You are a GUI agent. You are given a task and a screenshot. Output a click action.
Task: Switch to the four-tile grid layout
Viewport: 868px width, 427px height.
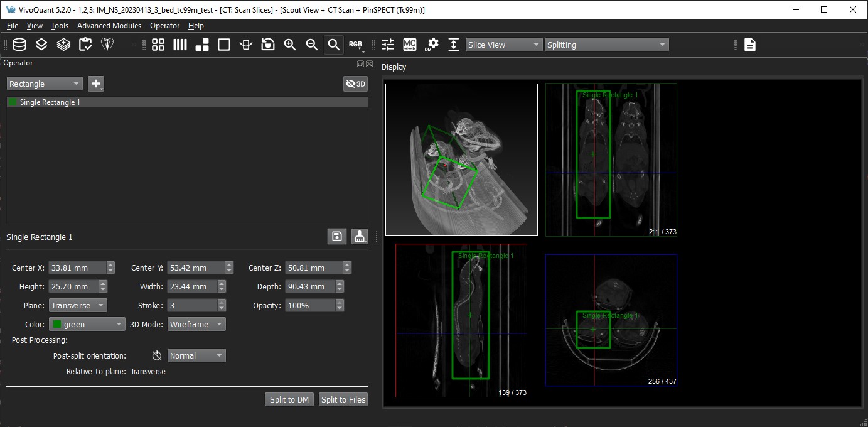[x=158, y=45]
